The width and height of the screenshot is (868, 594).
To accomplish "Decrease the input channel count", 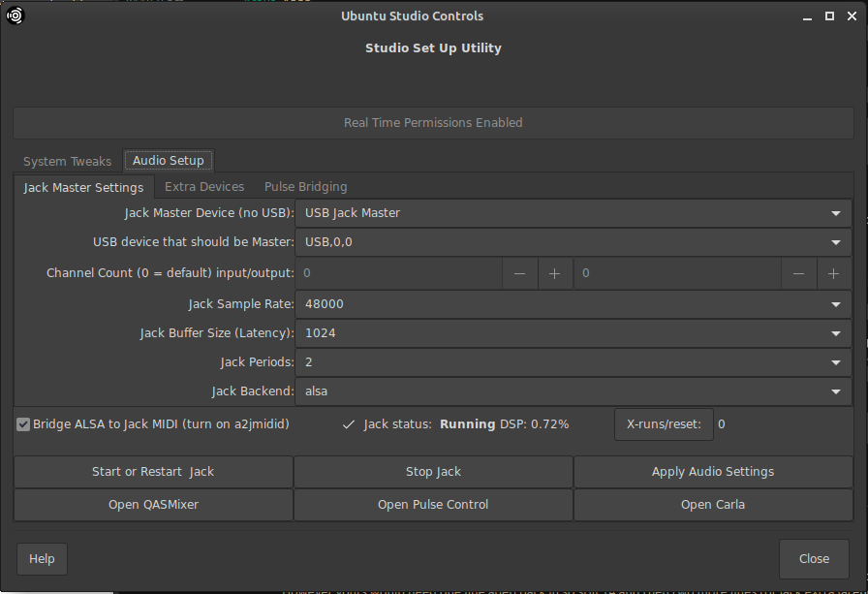I will pyautogui.click(x=519, y=273).
